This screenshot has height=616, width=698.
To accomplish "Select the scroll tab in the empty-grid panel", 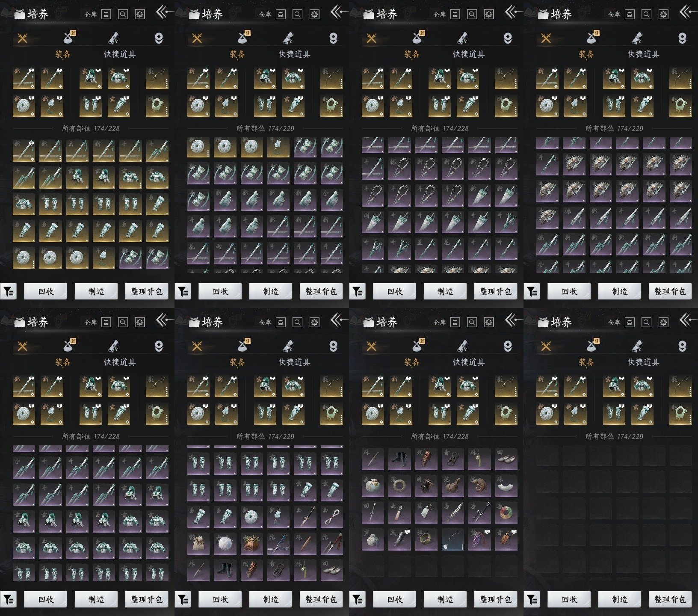I will [x=637, y=346].
